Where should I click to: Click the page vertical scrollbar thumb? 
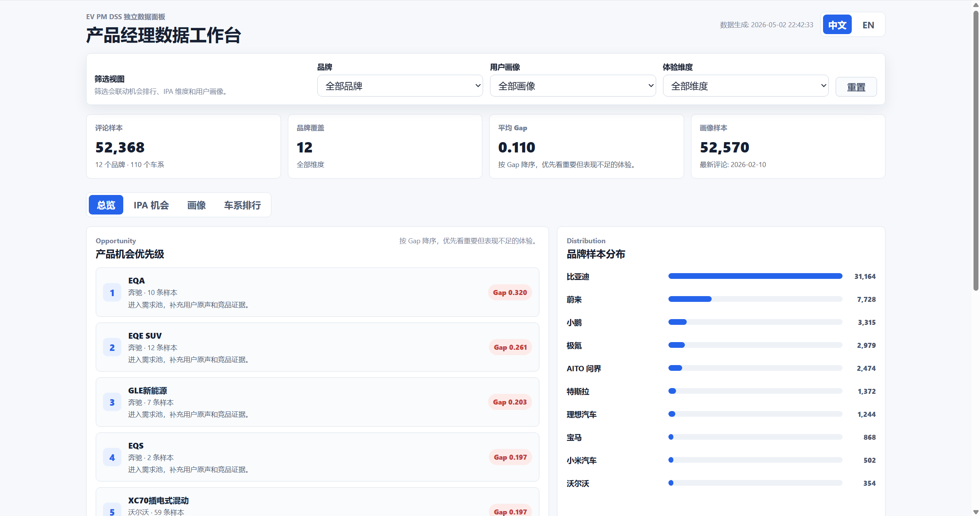click(976, 151)
